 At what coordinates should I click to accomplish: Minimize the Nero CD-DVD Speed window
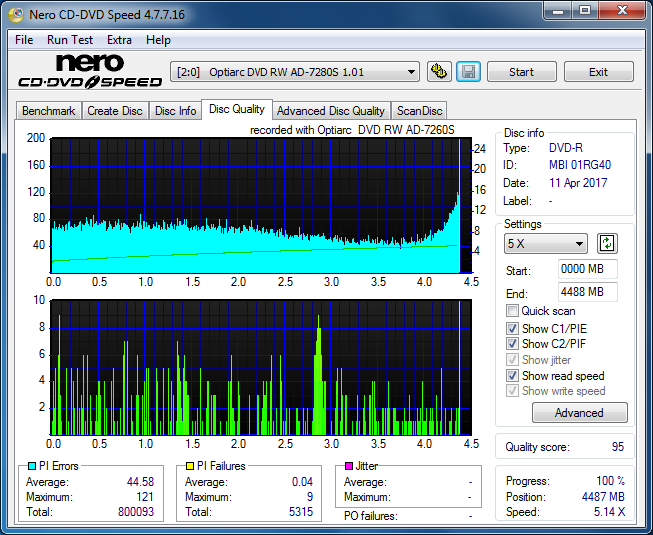(558, 11)
